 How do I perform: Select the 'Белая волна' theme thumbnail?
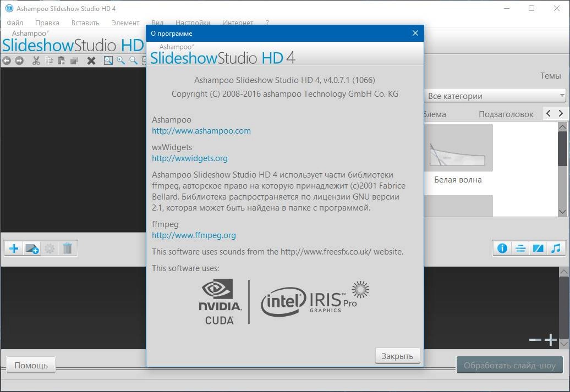458,148
